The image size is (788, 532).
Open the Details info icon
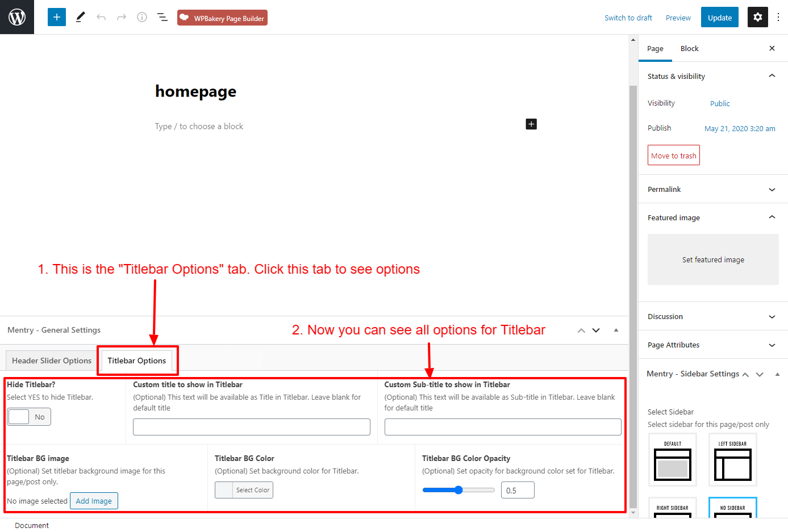click(x=142, y=17)
